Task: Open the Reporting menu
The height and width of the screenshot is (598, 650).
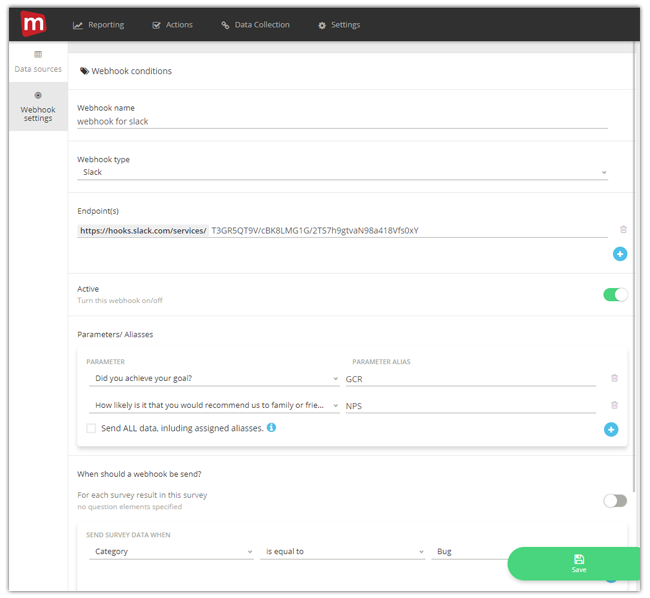Action: click(99, 25)
